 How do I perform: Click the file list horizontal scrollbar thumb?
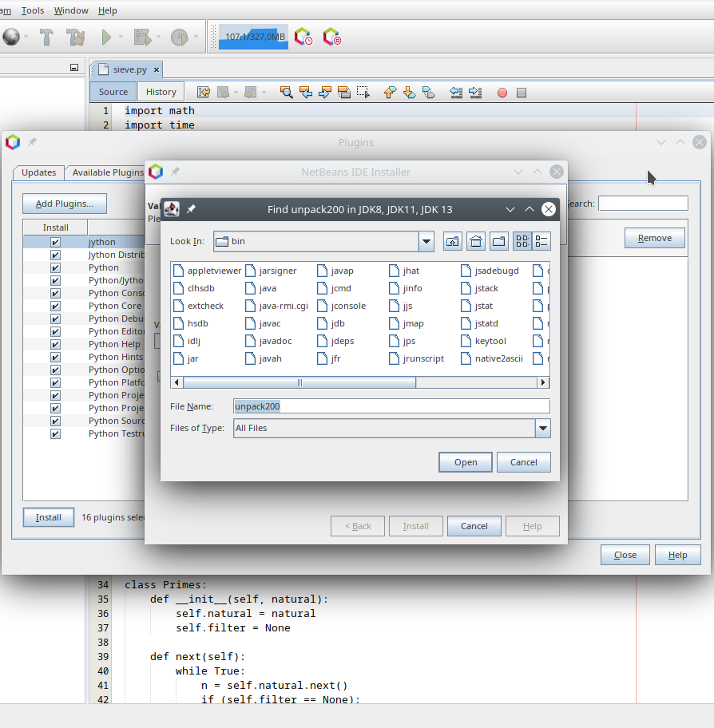pos(299,382)
